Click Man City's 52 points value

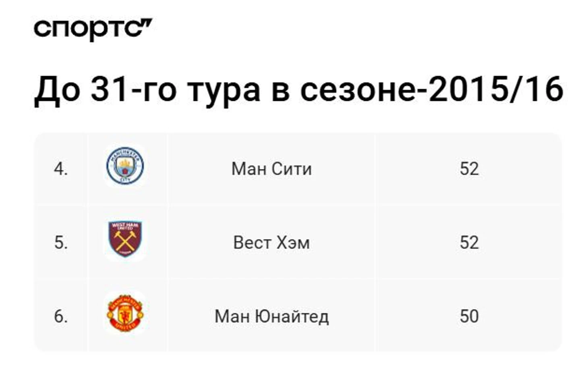469,169
